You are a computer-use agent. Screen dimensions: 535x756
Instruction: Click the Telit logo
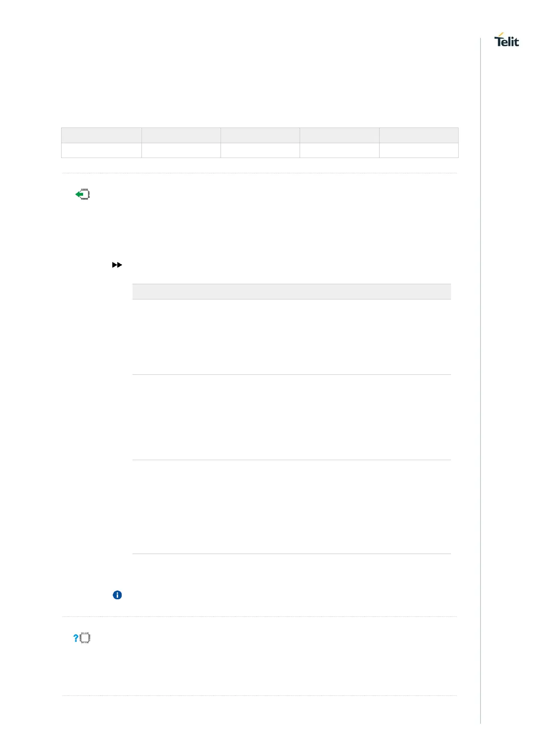pyautogui.click(x=506, y=40)
